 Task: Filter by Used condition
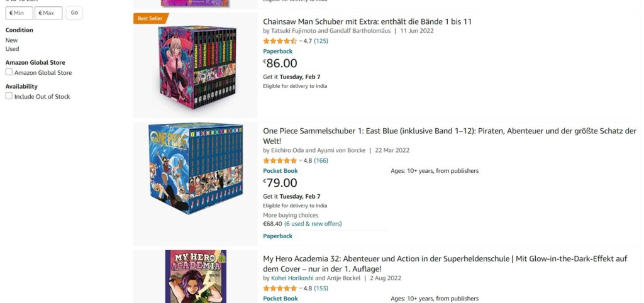tap(13, 49)
